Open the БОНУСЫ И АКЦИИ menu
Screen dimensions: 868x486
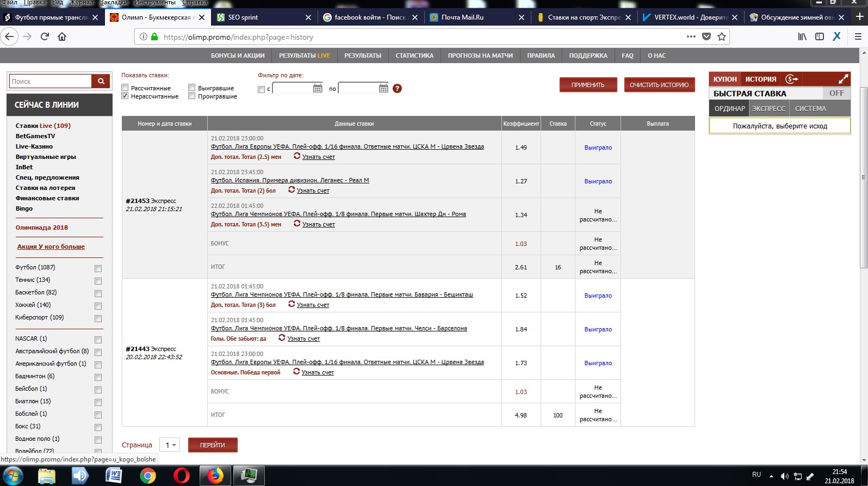(x=238, y=56)
